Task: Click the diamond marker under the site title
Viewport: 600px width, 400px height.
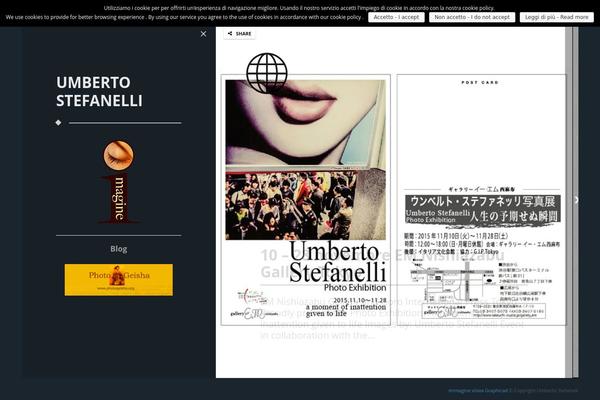Action: [x=58, y=122]
